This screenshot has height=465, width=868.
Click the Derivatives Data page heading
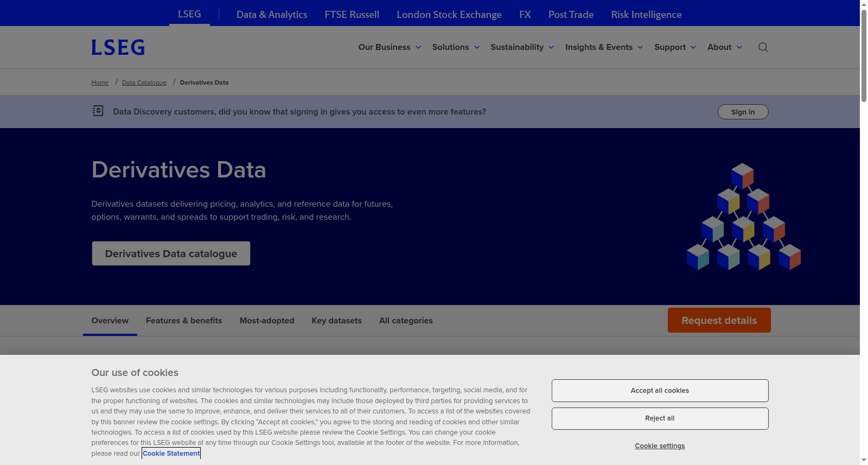click(x=178, y=170)
